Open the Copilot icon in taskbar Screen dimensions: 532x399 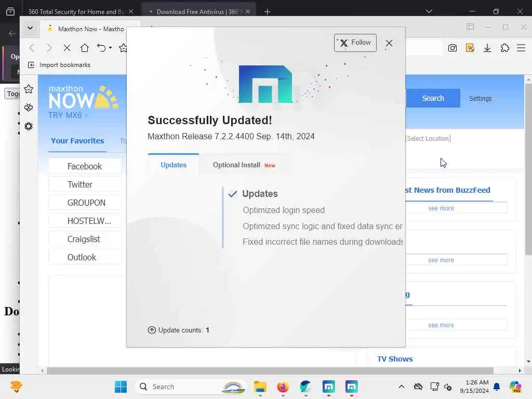[x=515, y=387]
